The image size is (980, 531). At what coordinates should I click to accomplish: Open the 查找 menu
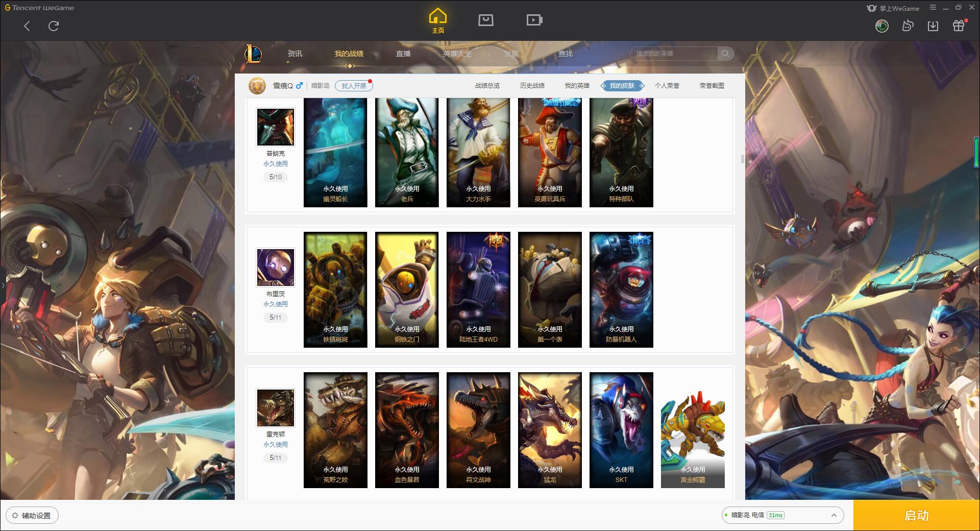pos(566,54)
